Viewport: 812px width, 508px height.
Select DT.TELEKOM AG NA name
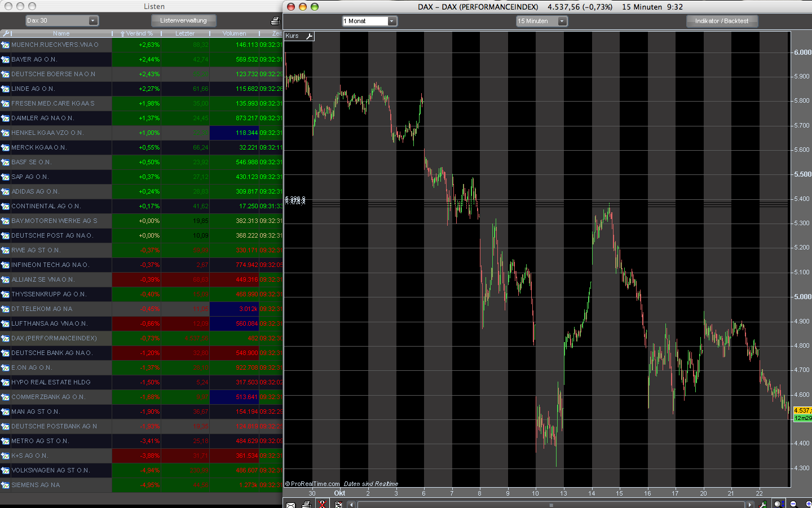[x=42, y=309]
